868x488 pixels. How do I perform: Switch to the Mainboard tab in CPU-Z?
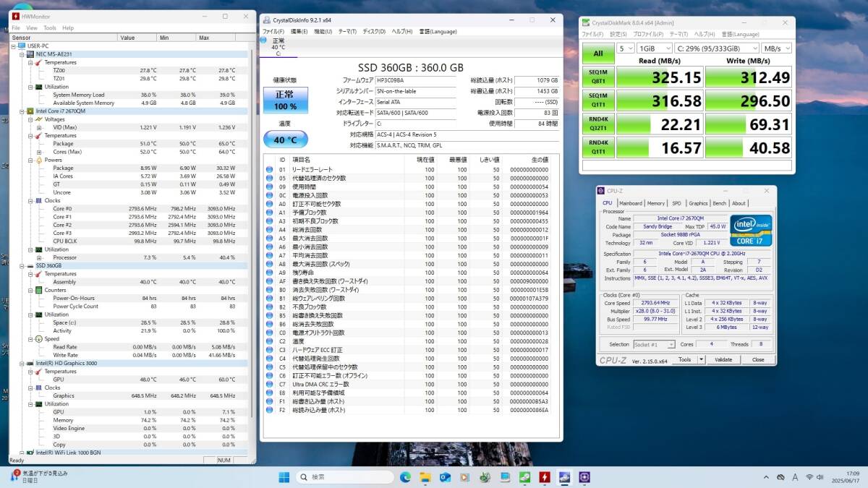pyautogui.click(x=630, y=203)
